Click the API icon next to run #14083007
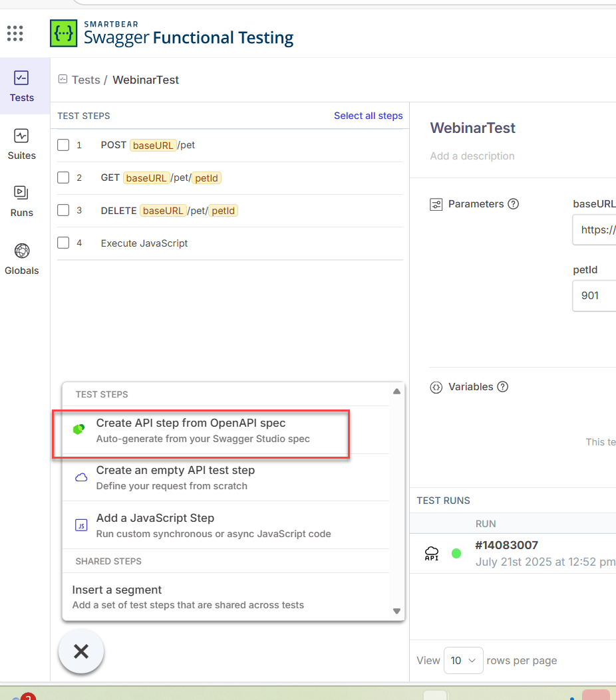Image resolution: width=616 pixels, height=700 pixels. [432, 553]
